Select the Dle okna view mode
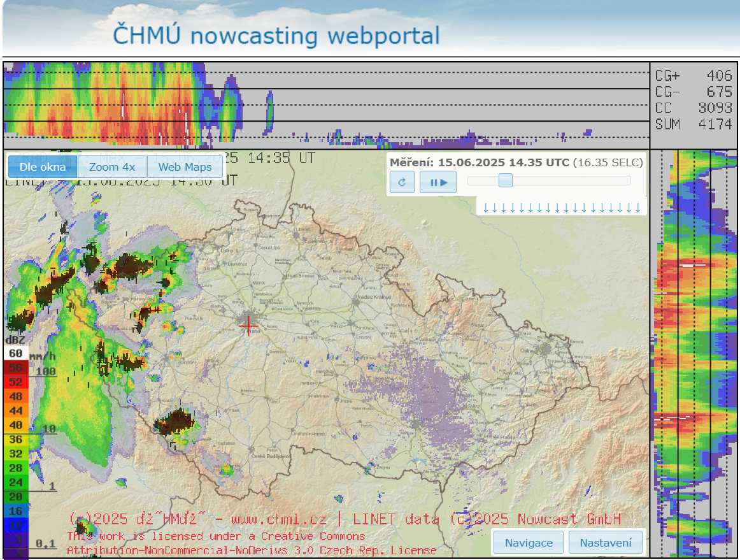This screenshot has height=560, width=740. (42, 167)
